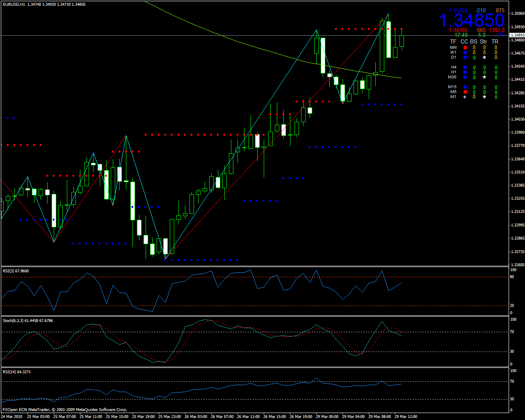The image size is (525, 420).
Task: Click the yellow down arrow in D1 row TR column
Action: coord(495,57)
